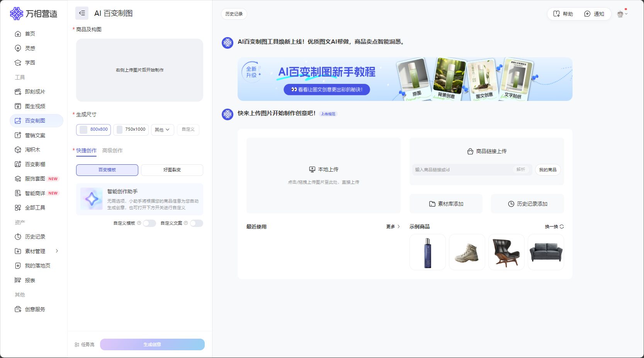Image resolution: width=644 pixels, height=358 pixels.
Task: Open 我的落地页 icon
Action: click(x=18, y=266)
